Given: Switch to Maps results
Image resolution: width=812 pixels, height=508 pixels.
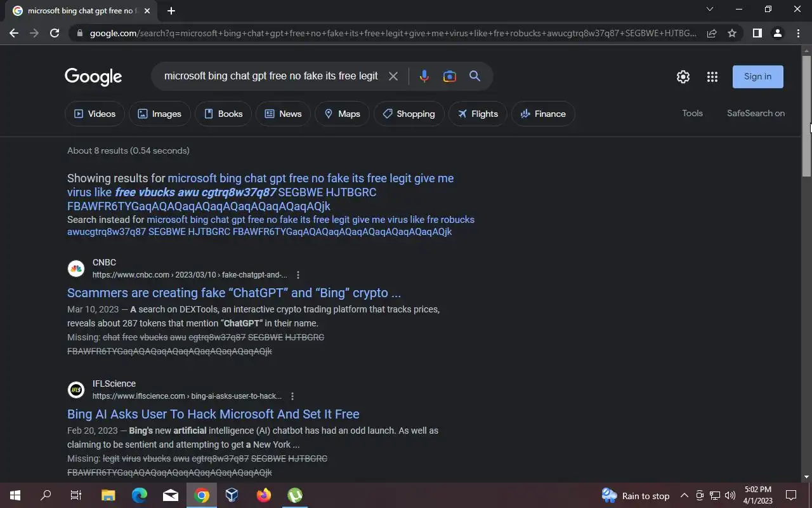Looking at the screenshot, I should [342, 114].
